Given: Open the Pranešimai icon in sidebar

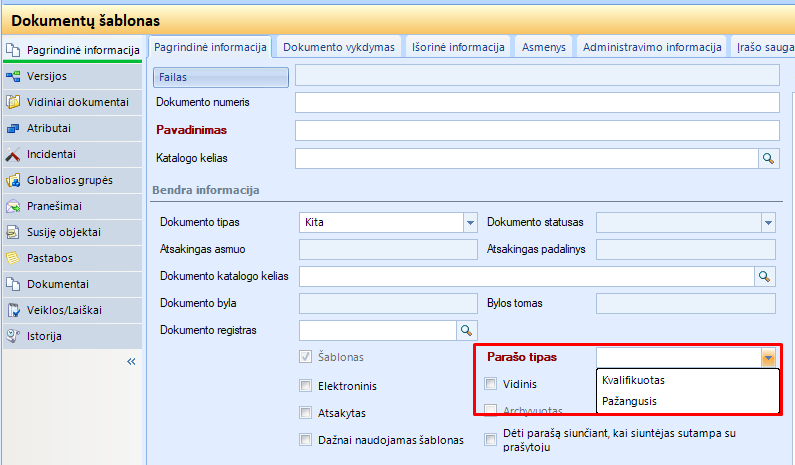Looking at the screenshot, I should [x=13, y=206].
